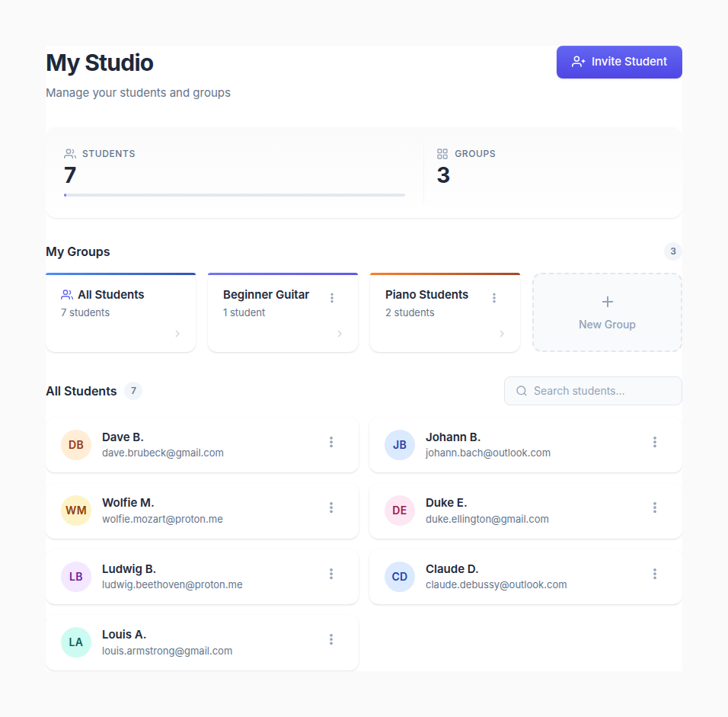Open Beginner Guitar group options menu

[x=332, y=298]
